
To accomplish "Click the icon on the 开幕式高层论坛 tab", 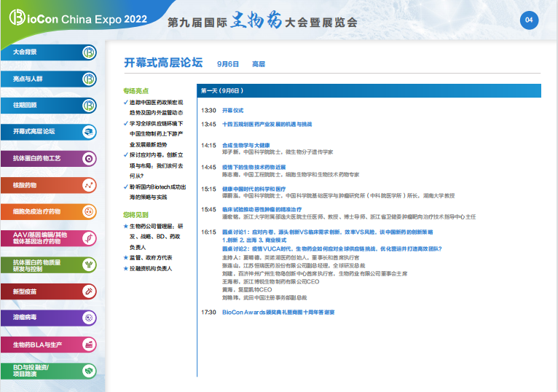I will click(x=88, y=132).
